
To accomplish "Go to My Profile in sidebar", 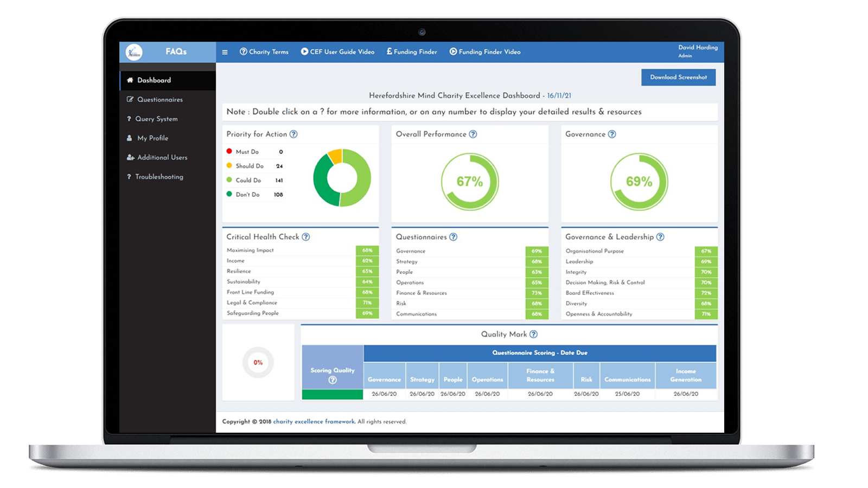I will [152, 138].
